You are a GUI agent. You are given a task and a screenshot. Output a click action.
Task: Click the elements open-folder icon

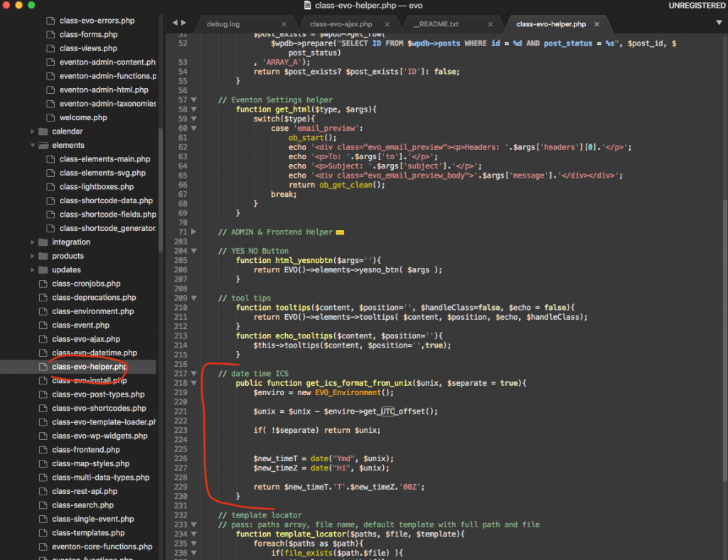coord(43,145)
